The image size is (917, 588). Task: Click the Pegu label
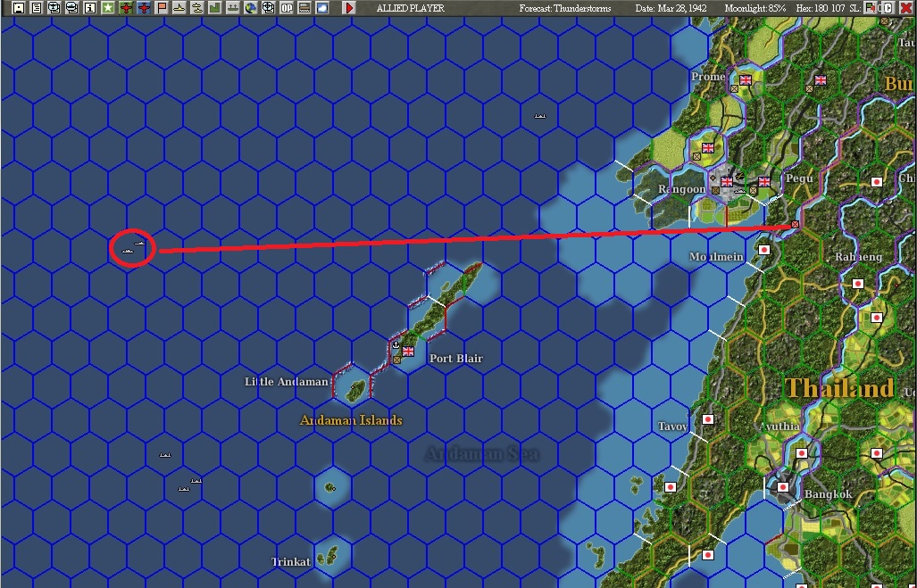[799, 178]
